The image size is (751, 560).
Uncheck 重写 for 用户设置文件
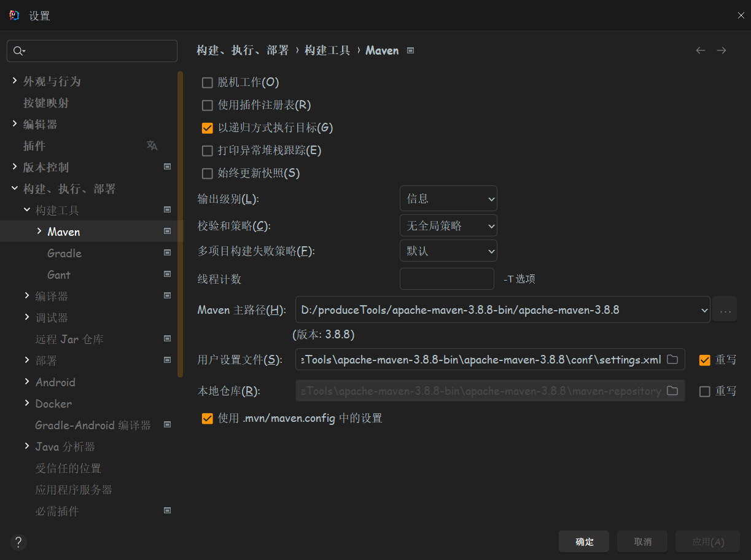point(705,360)
